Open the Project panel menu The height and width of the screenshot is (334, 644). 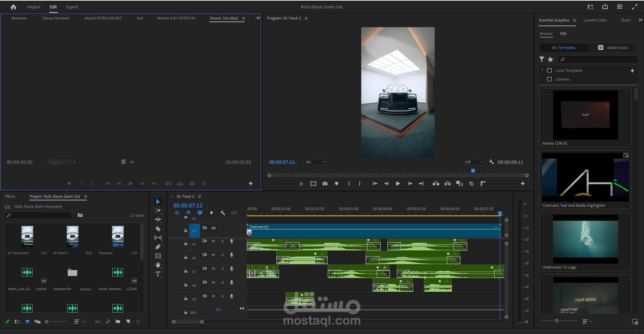[86, 196]
